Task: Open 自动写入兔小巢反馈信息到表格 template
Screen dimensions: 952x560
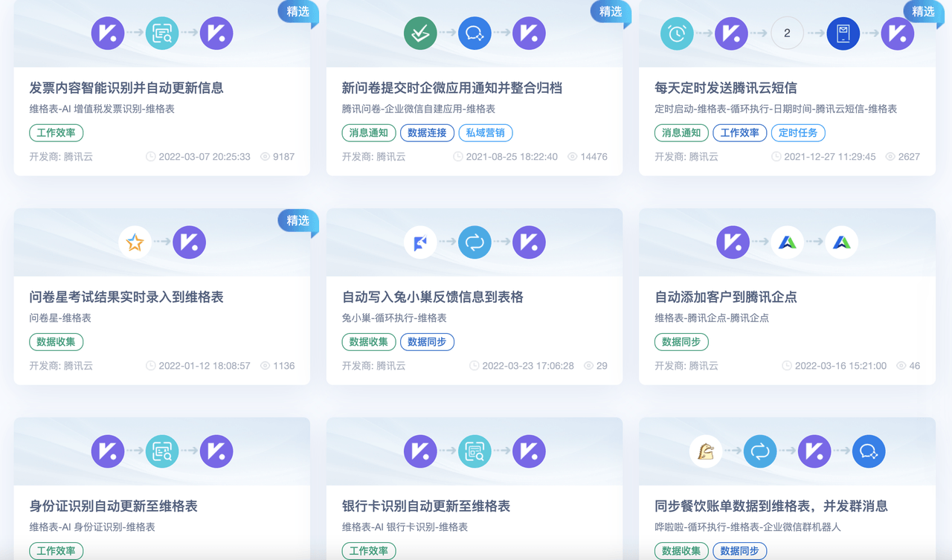Action: pos(433,297)
